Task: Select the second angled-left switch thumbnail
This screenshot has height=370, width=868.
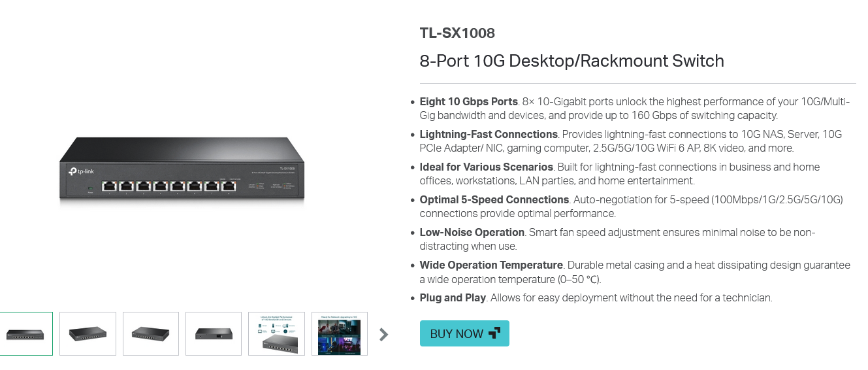Action: 88,333
